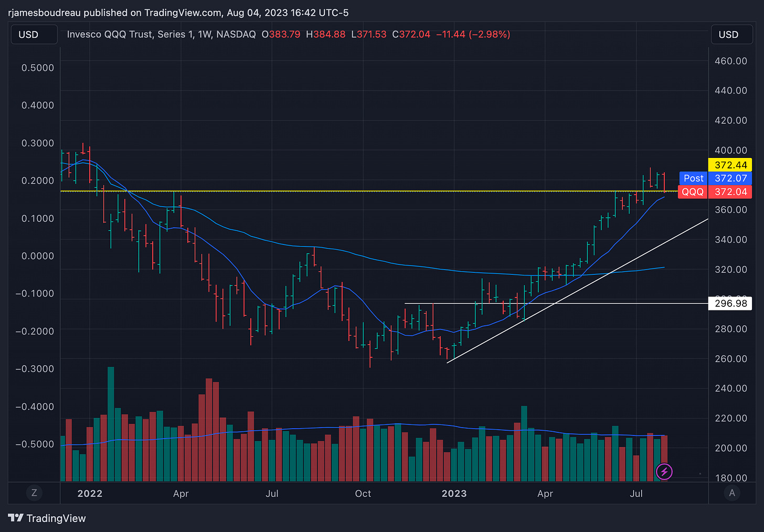Click the white 296.98 price label
The height and width of the screenshot is (532, 764).
pos(730,304)
